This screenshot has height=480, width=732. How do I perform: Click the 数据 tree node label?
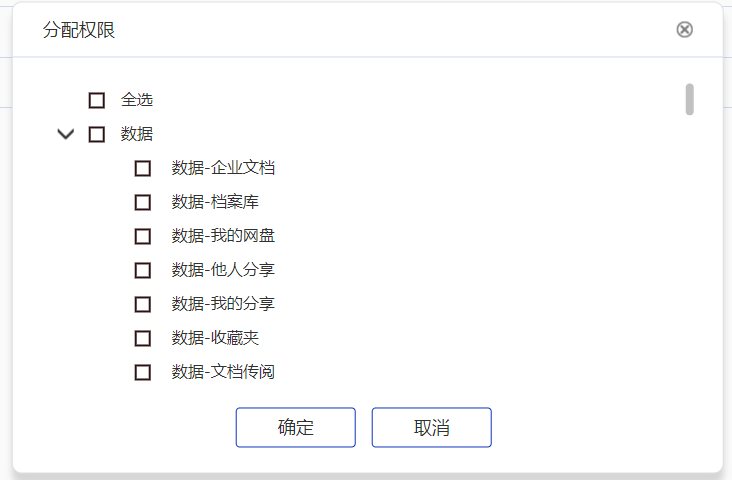click(137, 134)
